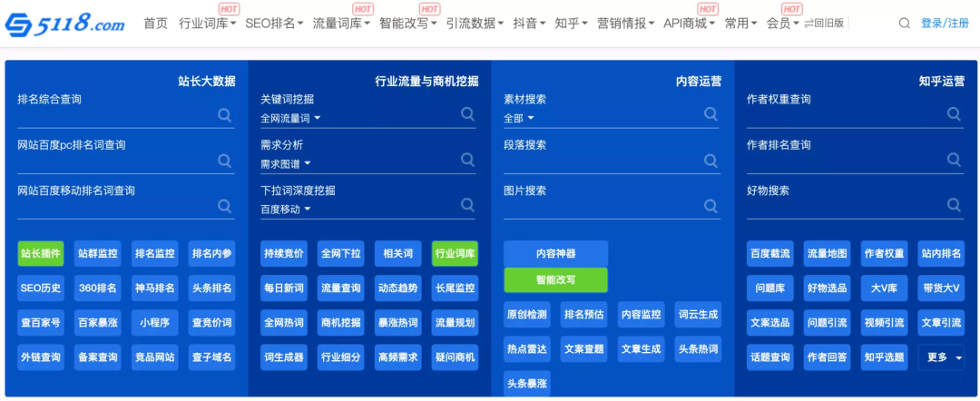Open 常用 menu
The height and width of the screenshot is (401, 980).
pyautogui.click(x=741, y=24)
